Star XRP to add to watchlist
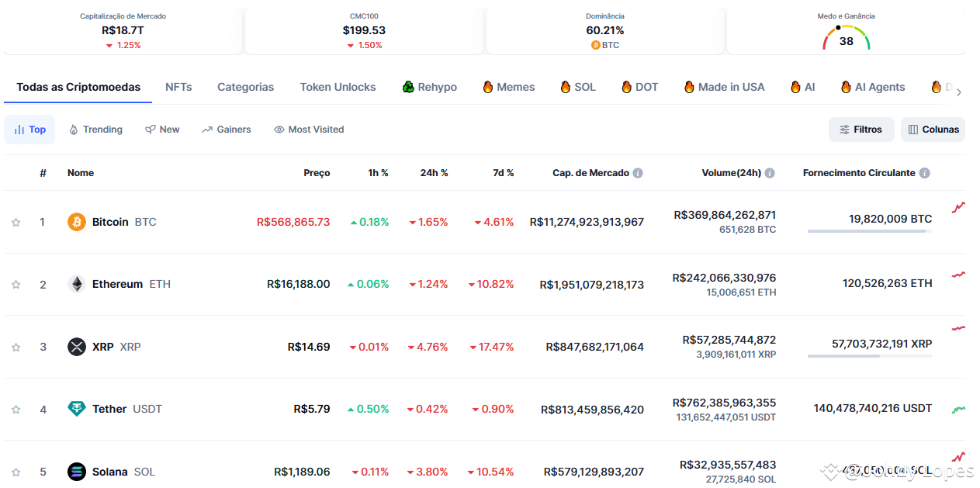Image resolution: width=980 pixels, height=488 pixels. point(16,347)
